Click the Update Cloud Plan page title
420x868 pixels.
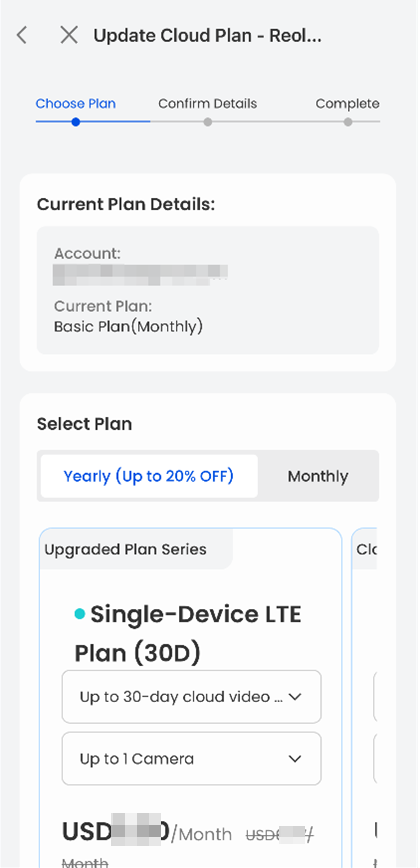208,36
